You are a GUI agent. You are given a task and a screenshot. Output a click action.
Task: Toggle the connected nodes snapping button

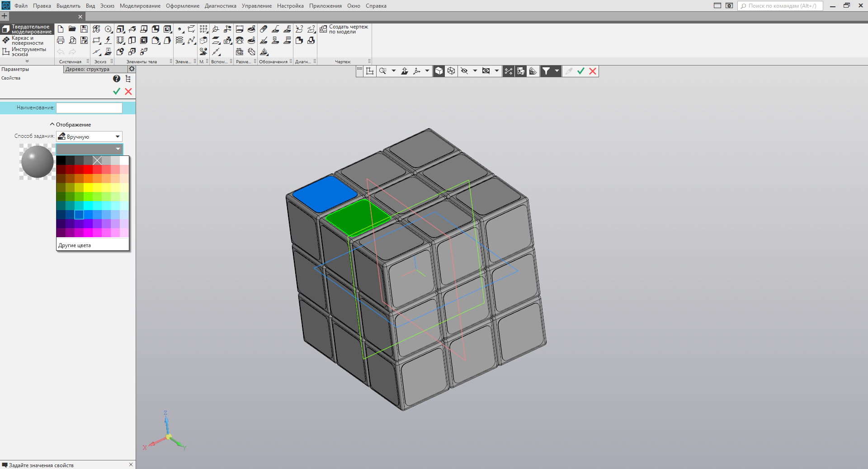click(509, 71)
